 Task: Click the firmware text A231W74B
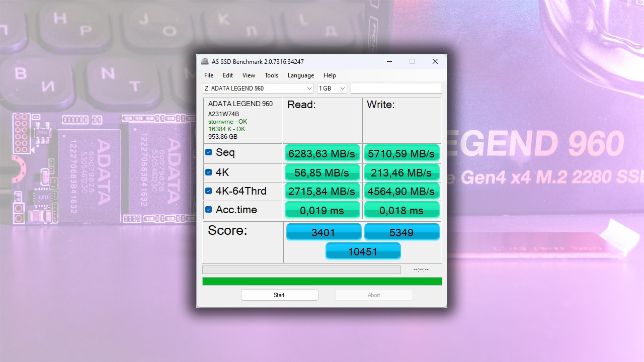(x=223, y=114)
